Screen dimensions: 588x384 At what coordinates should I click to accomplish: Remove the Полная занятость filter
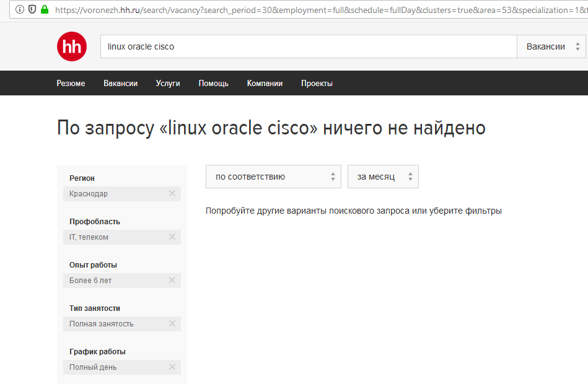(172, 323)
